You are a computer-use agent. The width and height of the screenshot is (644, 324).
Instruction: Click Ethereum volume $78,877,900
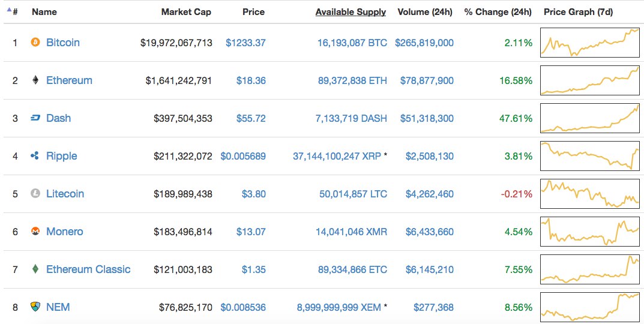point(427,80)
